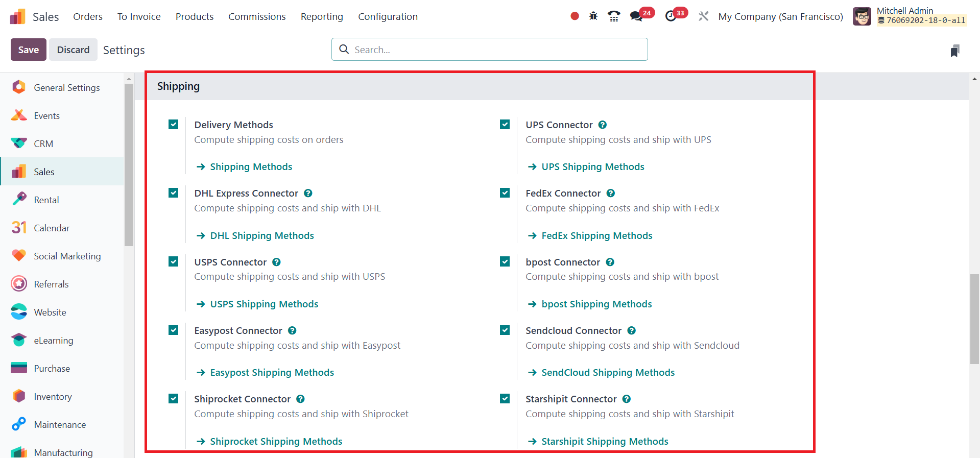Screen dimensions: 980x458
Task: Toggle the Sendcloud Connector checkbox
Action: tap(505, 330)
